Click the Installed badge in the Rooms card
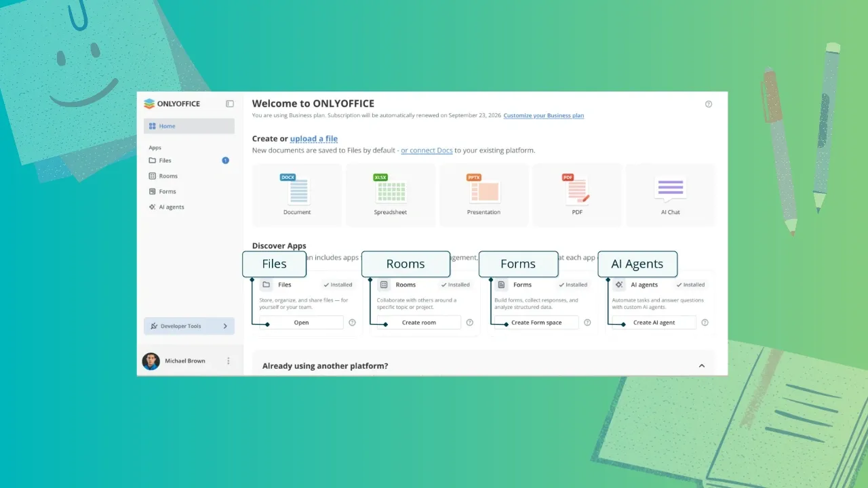868x488 pixels. [x=455, y=285]
